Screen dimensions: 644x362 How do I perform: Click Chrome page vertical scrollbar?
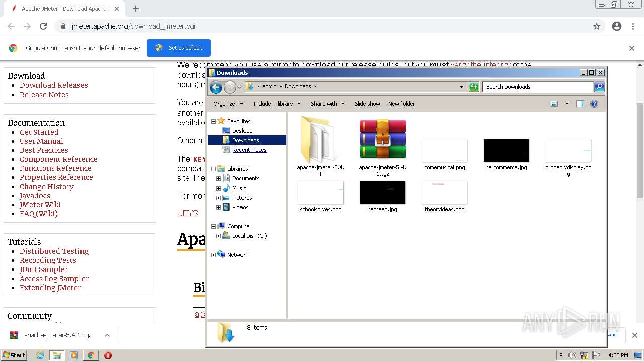pyautogui.click(x=640, y=151)
